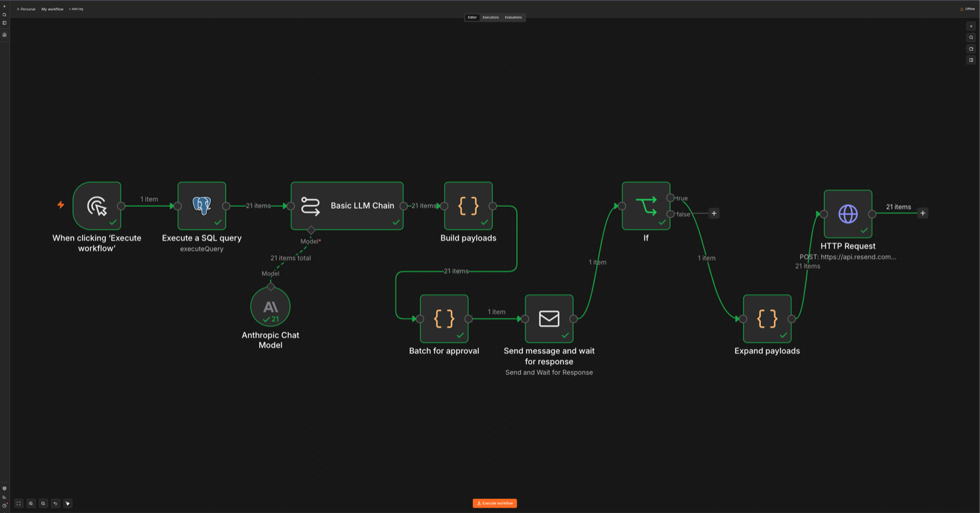Select the Batch for approval node
This screenshot has height=513, width=980.
[x=444, y=318]
